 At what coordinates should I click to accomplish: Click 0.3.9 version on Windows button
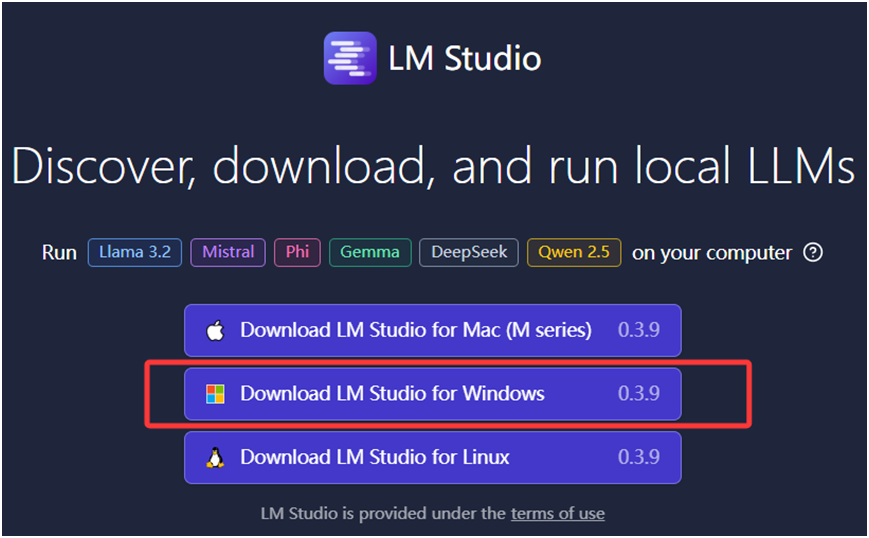(x=638, y=394)
